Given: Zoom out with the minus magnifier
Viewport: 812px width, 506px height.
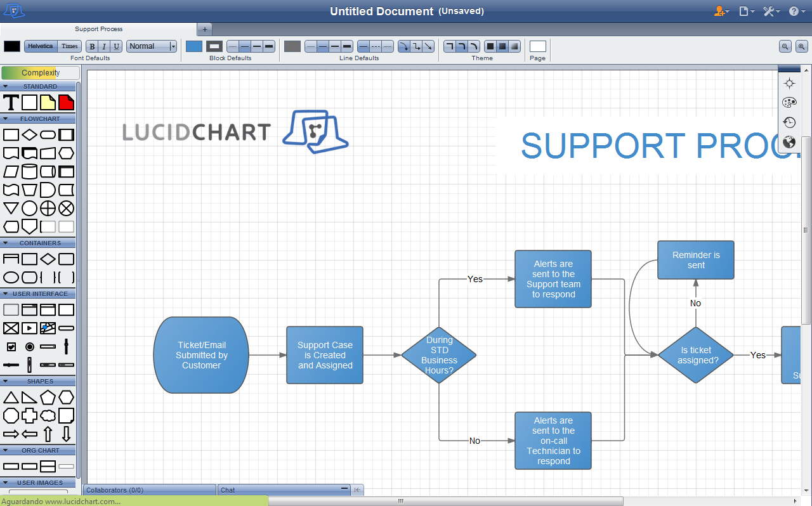Looking at the screenshot, I should coord(785,46).
